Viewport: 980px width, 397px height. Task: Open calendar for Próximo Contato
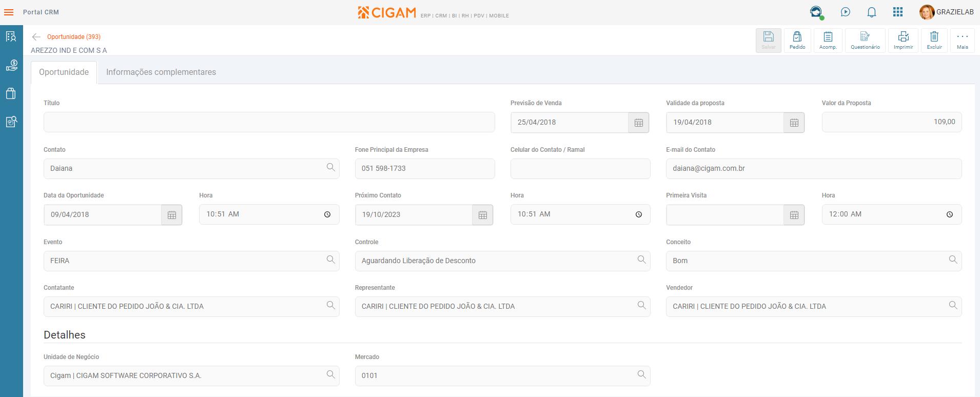pyautogui.click(x=483, y=215)
